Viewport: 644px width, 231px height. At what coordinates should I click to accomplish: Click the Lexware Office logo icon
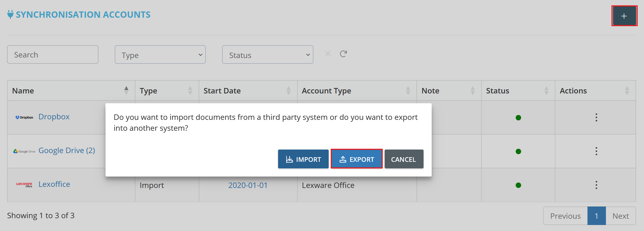(24, 185)
